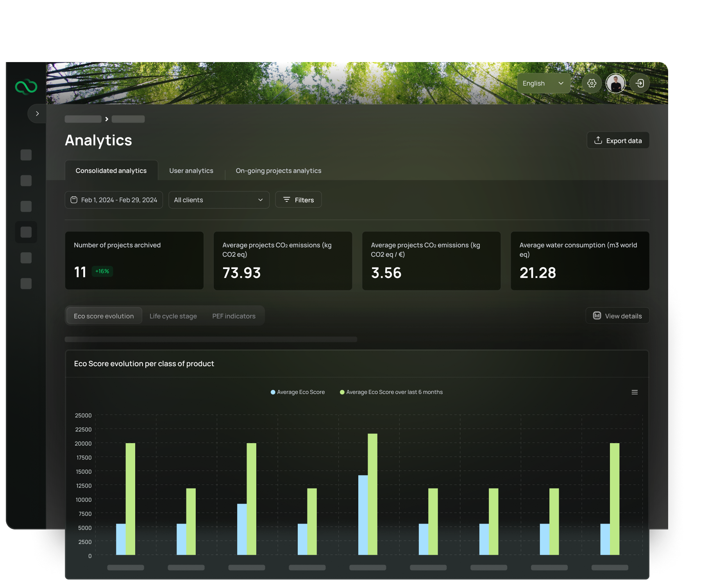Open the All clients dropdown
The height and width of the screenshot is (588, 708).
pyautogui.click(x=219, y=200)
